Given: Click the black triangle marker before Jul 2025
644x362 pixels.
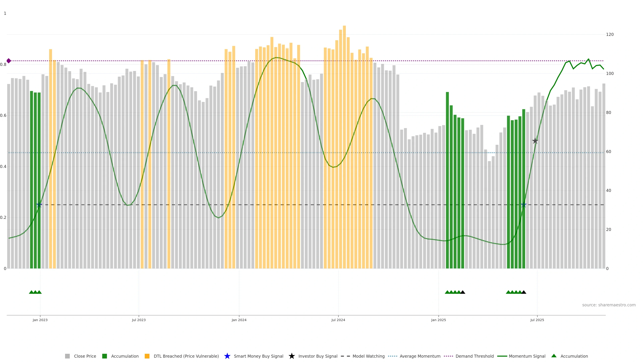Looking at the screenshot, I should pos(524,292).
